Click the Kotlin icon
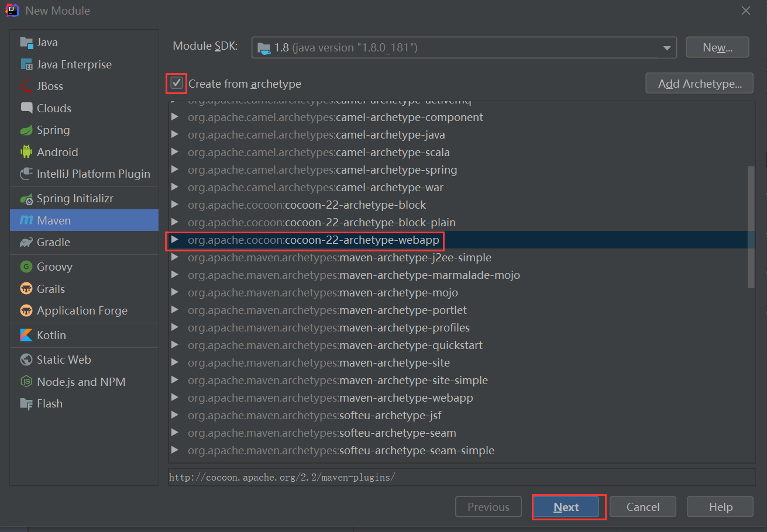The image size is (767, 532). coord(26,335)
